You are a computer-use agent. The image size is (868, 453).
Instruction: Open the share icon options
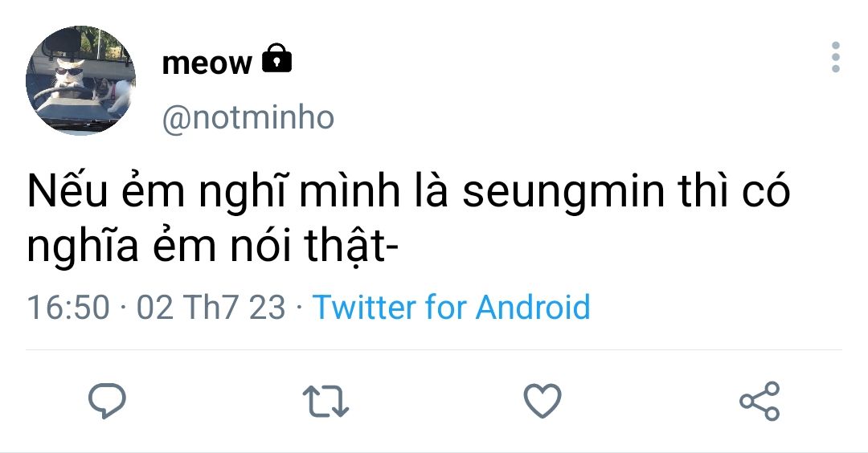coord(759,401)
